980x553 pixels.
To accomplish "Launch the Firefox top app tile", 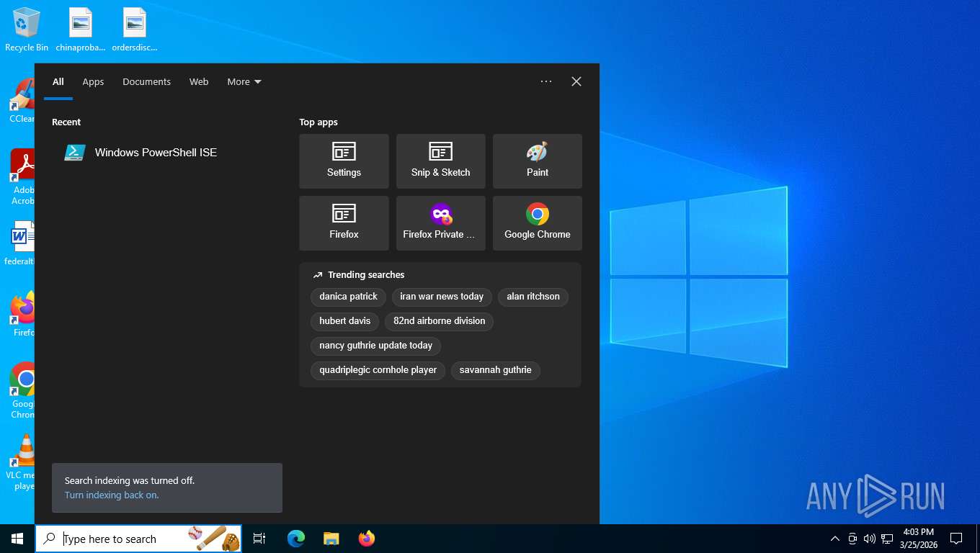I will click(x=344, y=223).
